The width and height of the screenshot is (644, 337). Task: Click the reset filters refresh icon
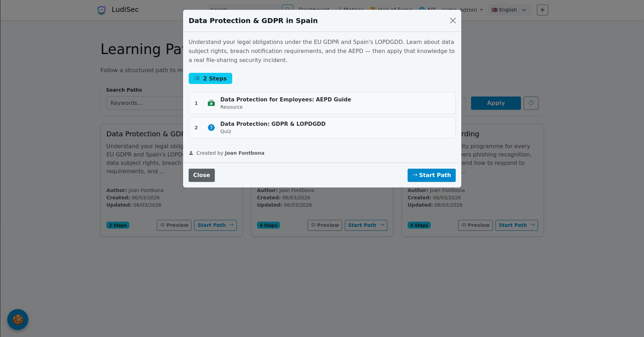click(531, 103)
